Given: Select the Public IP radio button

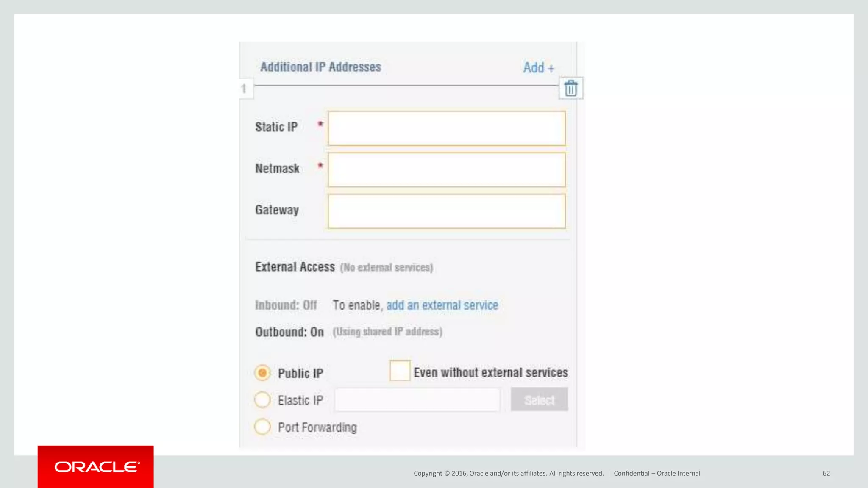Looking at the screenshot, I should click(x=262, y=373).
